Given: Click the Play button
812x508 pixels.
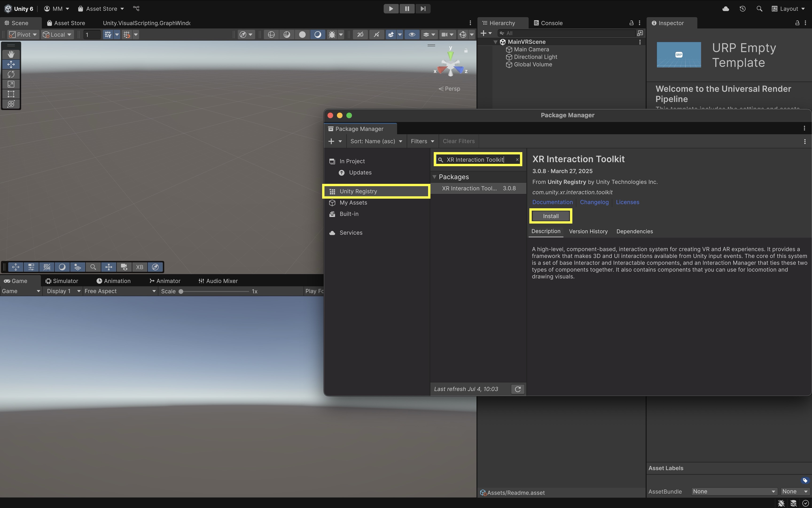Looking at the screenshot, I should (391, 9).
